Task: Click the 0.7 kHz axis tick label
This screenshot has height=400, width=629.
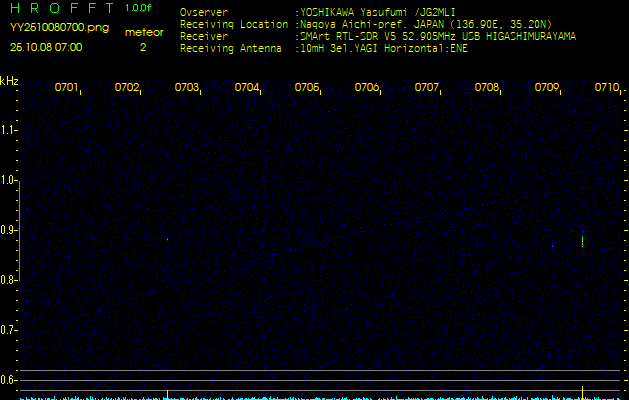Action: point(8,330)
